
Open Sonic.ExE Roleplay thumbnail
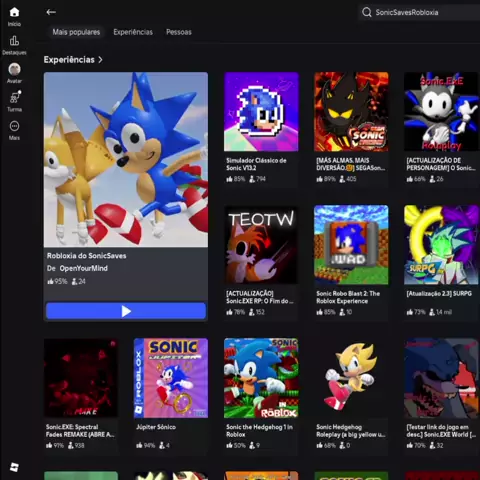pyautogui.click(x=442, y=112)
